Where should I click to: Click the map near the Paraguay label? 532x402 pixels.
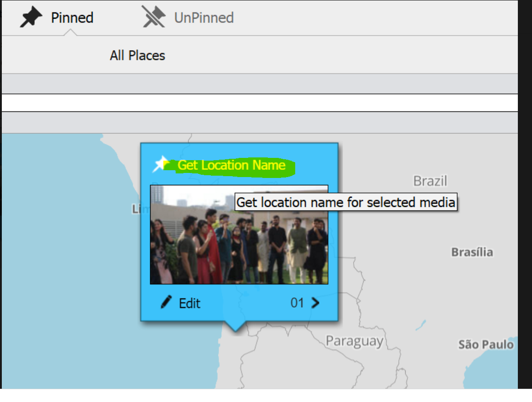pyautogui.click(x=354, y=341)
